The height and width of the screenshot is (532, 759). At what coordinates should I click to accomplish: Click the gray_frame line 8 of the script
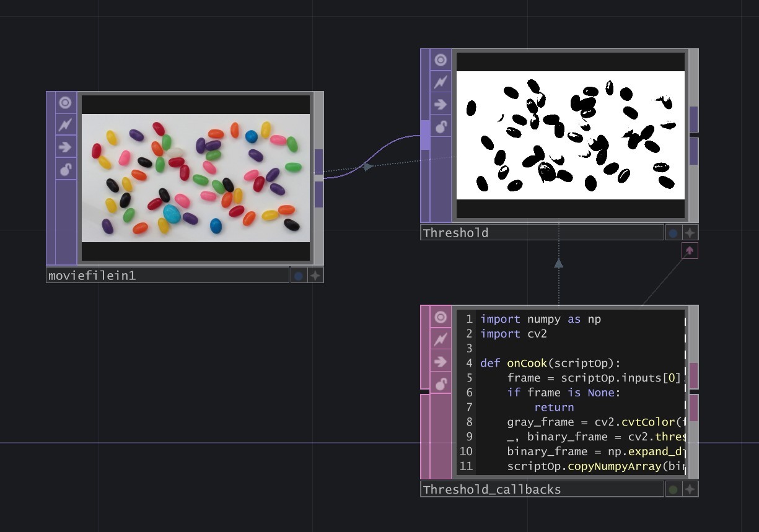tap(595, 422)
